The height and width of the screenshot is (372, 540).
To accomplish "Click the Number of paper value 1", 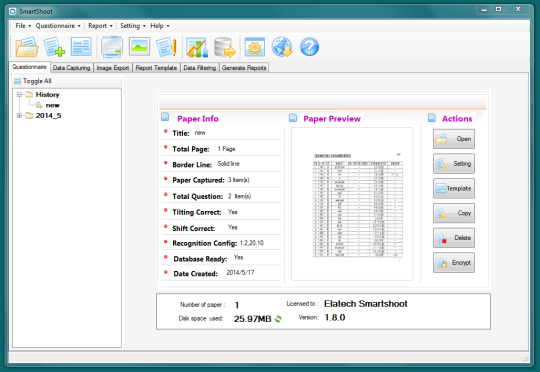I will coord(237,305).
